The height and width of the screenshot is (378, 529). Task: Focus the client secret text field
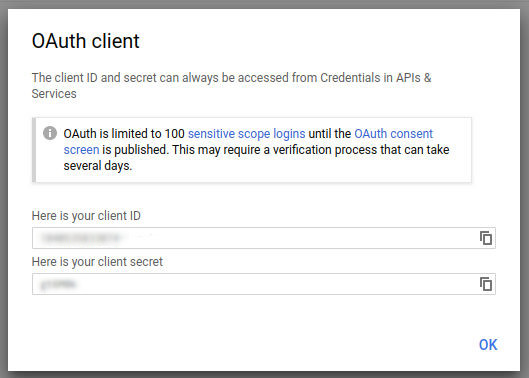[264, 284]
